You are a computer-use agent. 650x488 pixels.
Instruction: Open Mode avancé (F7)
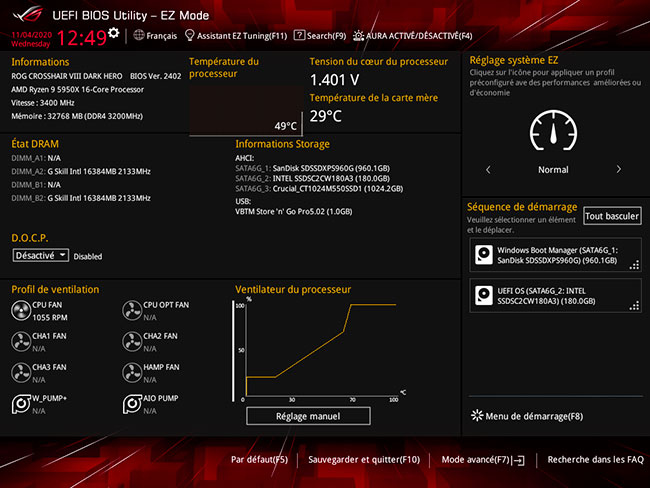pos(482,460)
